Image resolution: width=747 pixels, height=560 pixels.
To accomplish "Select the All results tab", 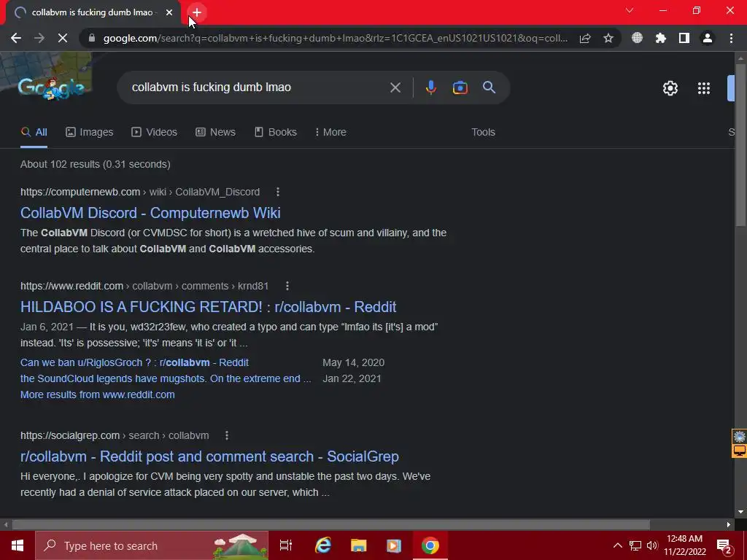I will 34,133.
